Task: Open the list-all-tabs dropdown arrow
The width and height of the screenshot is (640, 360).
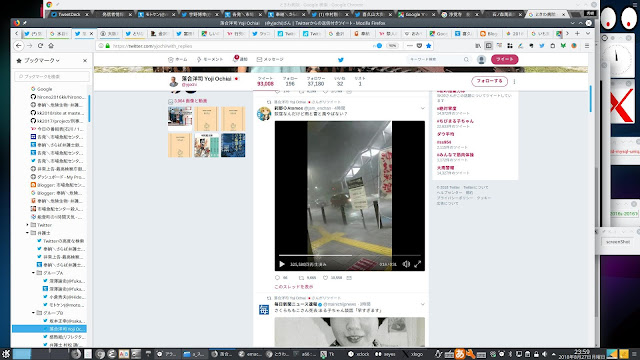Action: tap(588, 33)
